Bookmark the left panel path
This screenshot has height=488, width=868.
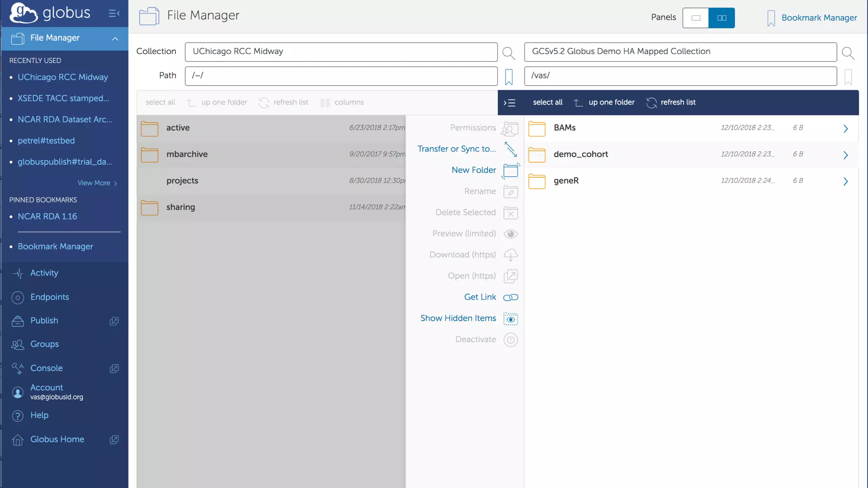click(x=509, y=77)
